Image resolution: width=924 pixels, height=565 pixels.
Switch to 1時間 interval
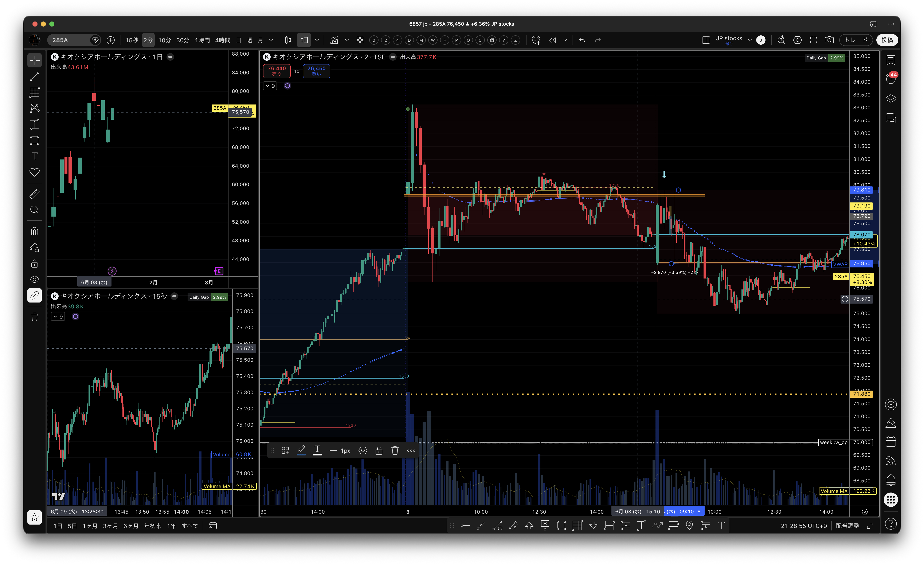(x=203, y=40)
